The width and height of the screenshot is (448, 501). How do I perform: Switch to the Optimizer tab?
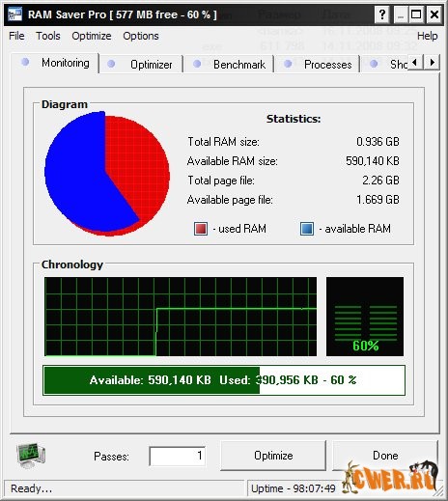click(141, 65)
